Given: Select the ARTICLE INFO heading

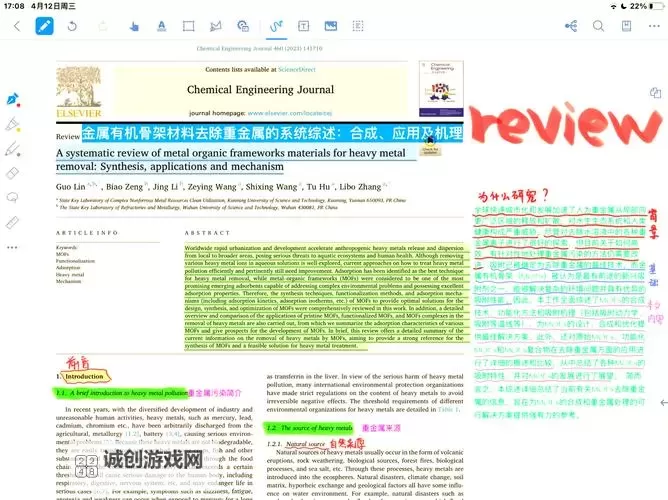Looking at the screenshot, I should [87, 233].
